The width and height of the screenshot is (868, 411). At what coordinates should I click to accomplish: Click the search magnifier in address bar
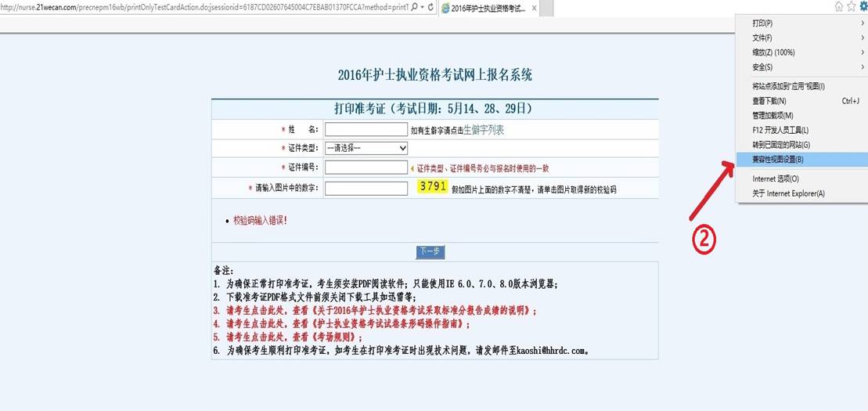[414, 7]
